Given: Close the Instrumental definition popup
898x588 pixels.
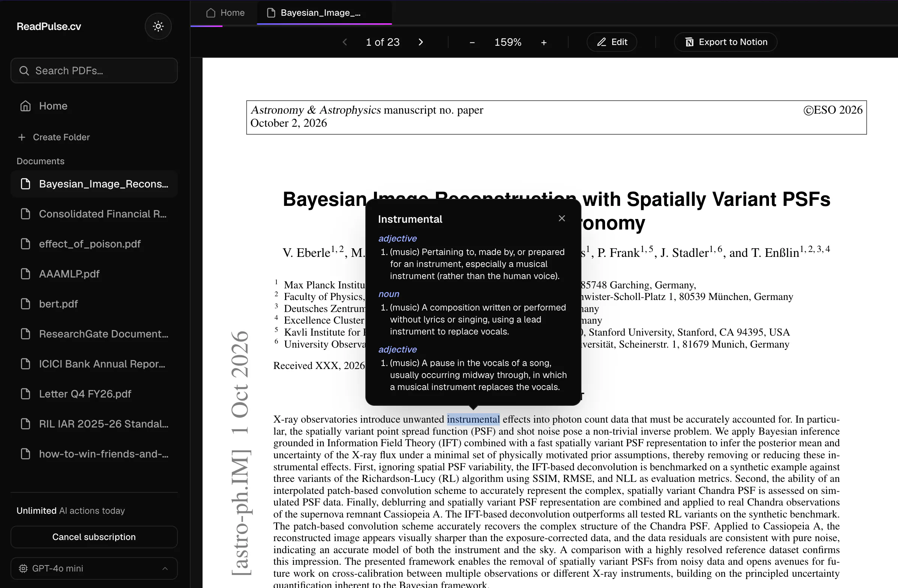Looking at the screenshot, I should [562, 218].
